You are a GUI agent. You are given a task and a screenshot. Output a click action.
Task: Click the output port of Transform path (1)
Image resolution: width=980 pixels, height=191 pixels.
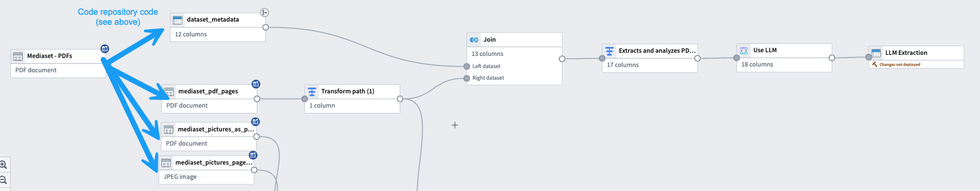click(x=400, y=99)
